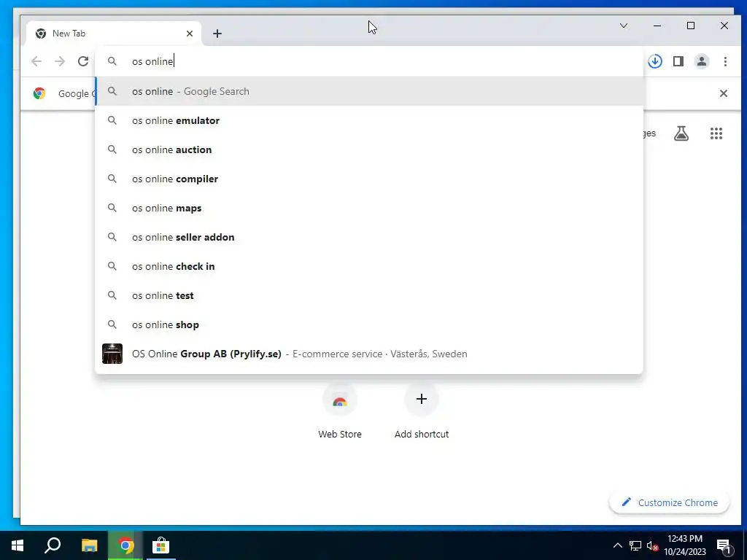
Task: Close the New Tab tab
Action: [x=190, y=34]
